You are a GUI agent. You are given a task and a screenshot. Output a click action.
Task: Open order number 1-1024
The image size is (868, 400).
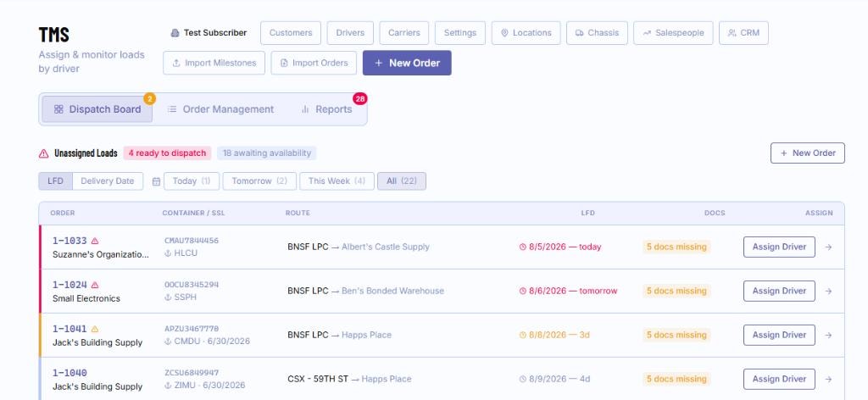click(x=70, y=285)
